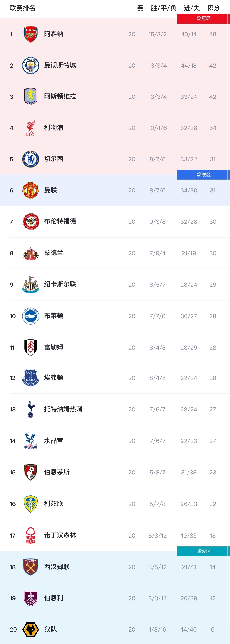Tap the Brentford bee logo
The width and height of the screenshot is (230, 644).
pyautogui.click(x=30, y=221)
